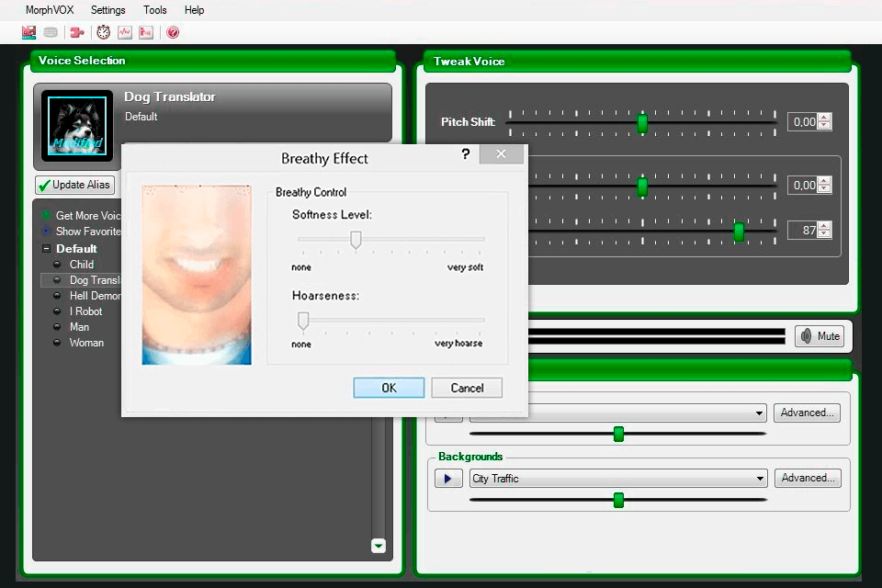Click the bullet icon beside Woman voice

click(57, 342)
